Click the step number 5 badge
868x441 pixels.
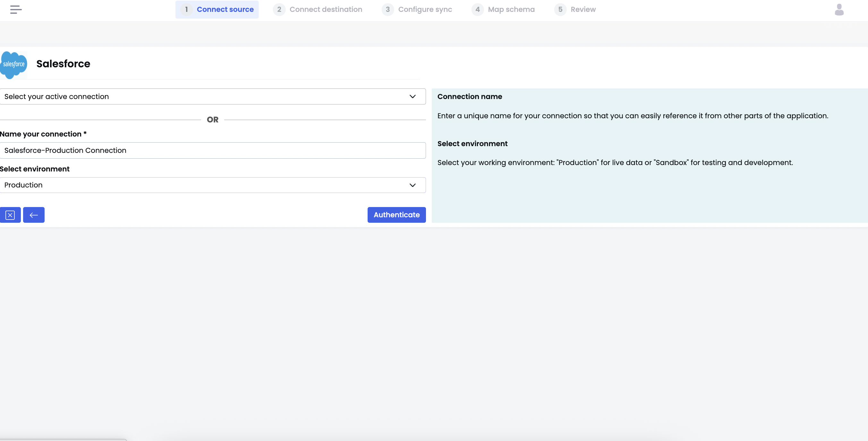click(560, 9)
